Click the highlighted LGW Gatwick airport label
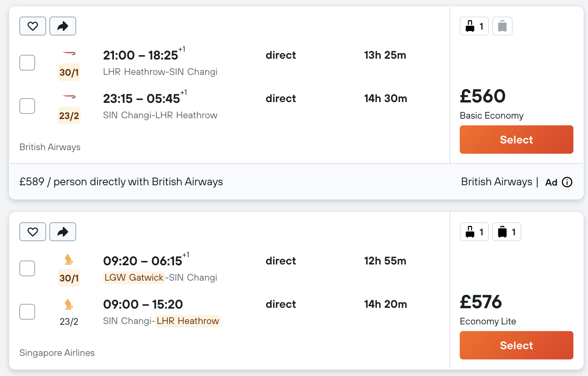This screenshot has width=588, height=376. pyautogui.click(x=134, y=277)
